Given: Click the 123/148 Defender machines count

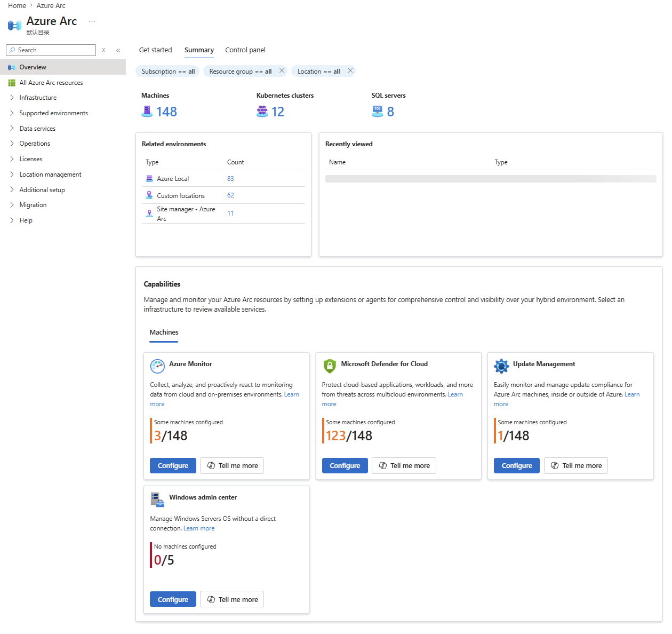Looking at the screenshot, I should click(349, 436).
